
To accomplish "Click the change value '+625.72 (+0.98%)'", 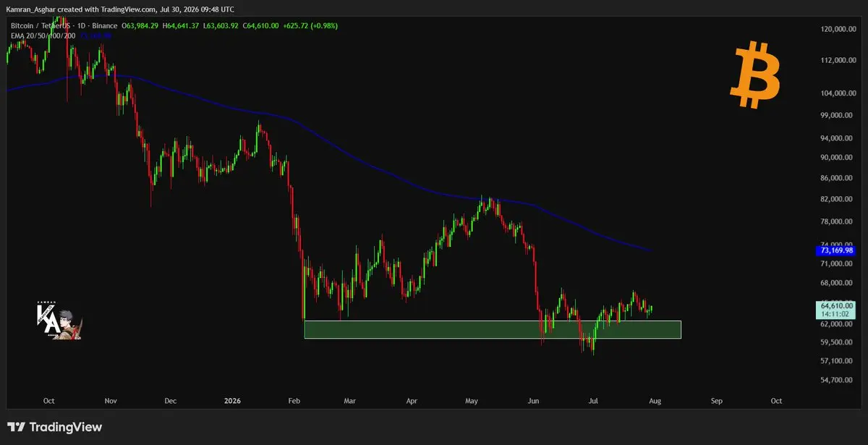I will click(x=310, y=25).
